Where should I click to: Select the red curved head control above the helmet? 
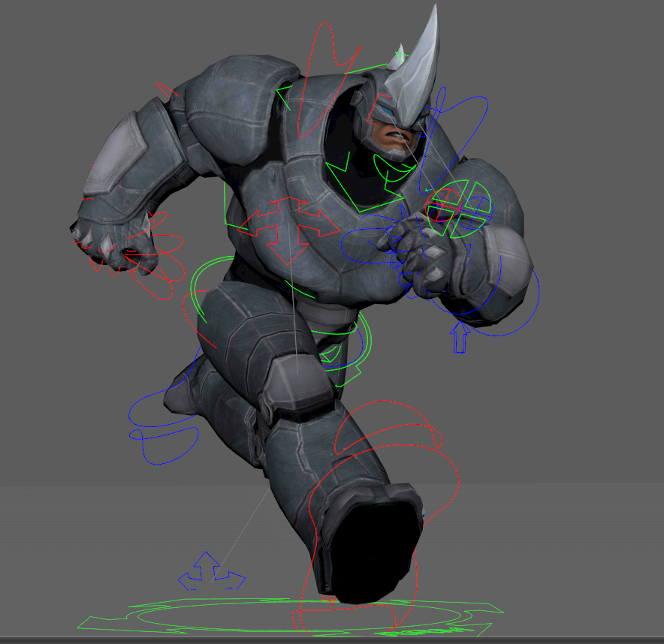tap(328, 78)
